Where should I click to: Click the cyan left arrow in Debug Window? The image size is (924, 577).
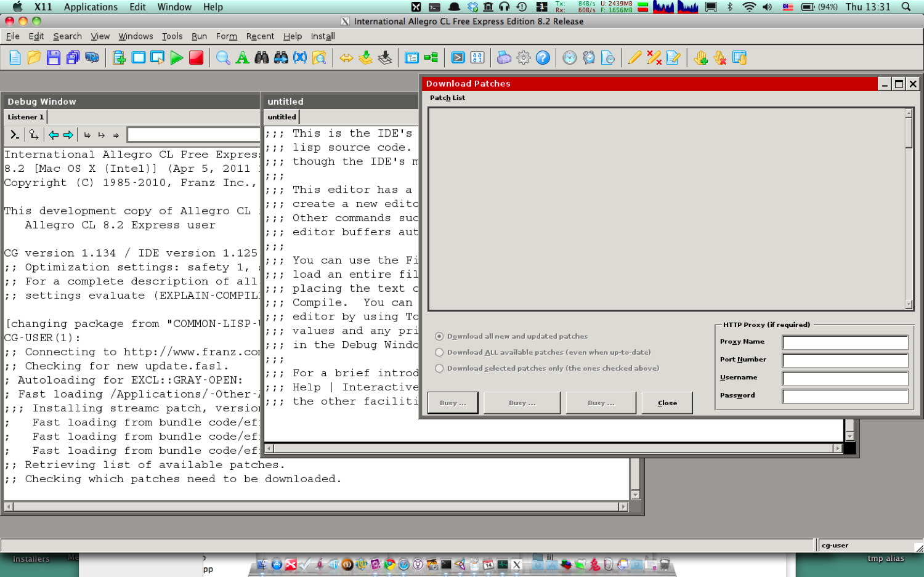54,135
